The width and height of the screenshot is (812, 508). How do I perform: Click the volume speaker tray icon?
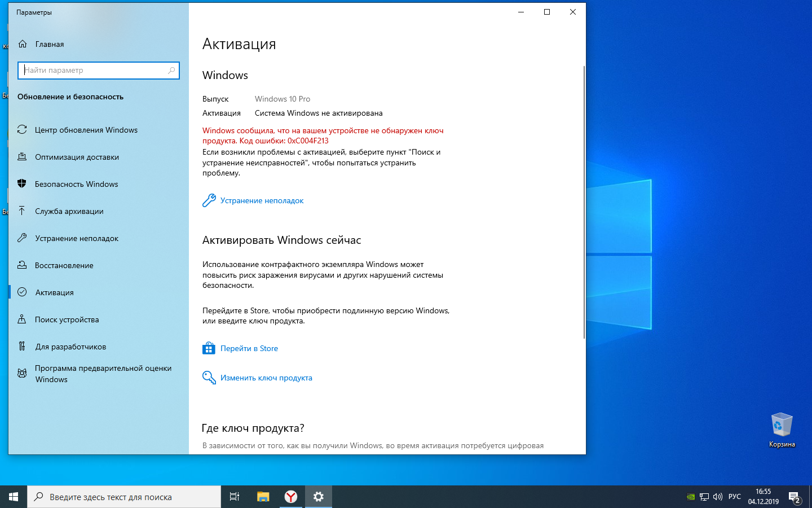tap(718, 497)
